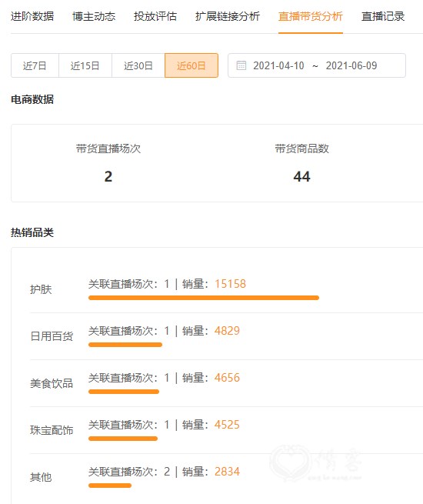Click the 15158 sales figure for 护肤
Image resolution: width=423 pixels, height=504 pixels.
230,284
